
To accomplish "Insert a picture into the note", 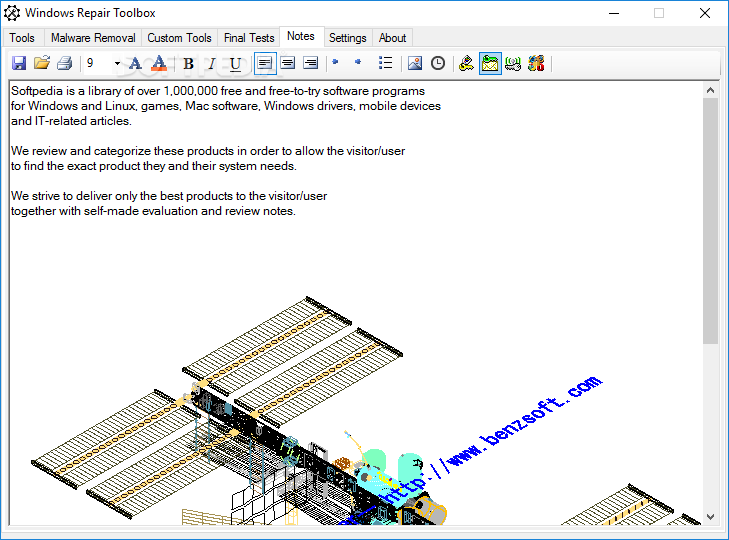I will 415,63.
